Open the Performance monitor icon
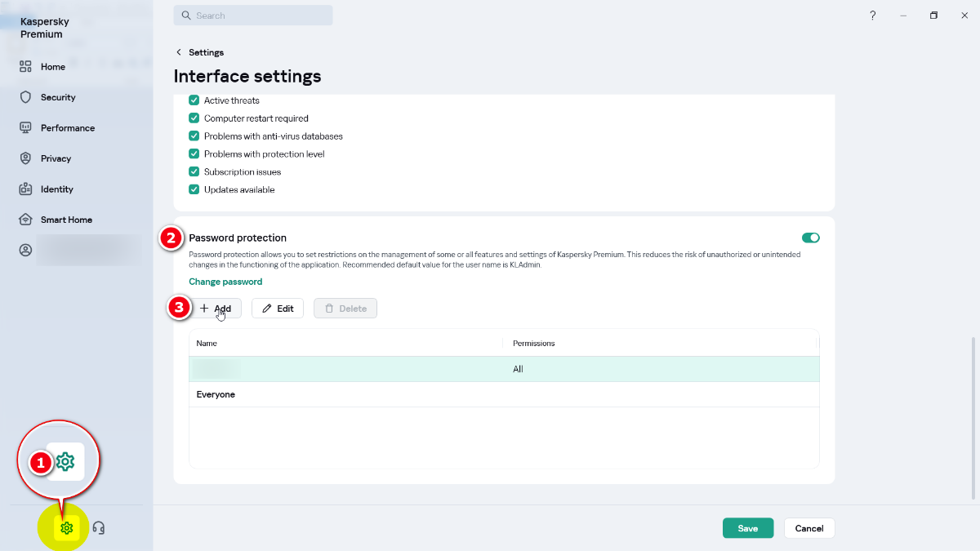Image resolution: width=980 pixels, height=551 pixels. point(25,128)
